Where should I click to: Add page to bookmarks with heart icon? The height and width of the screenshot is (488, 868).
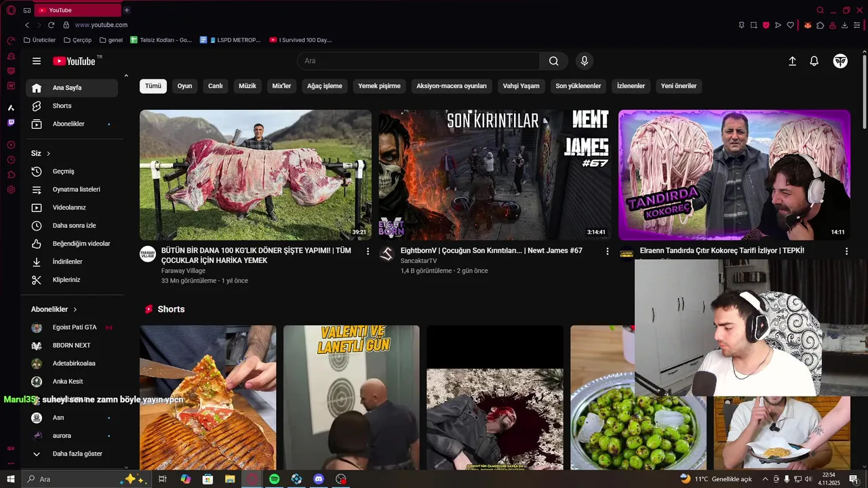(791, 25)
